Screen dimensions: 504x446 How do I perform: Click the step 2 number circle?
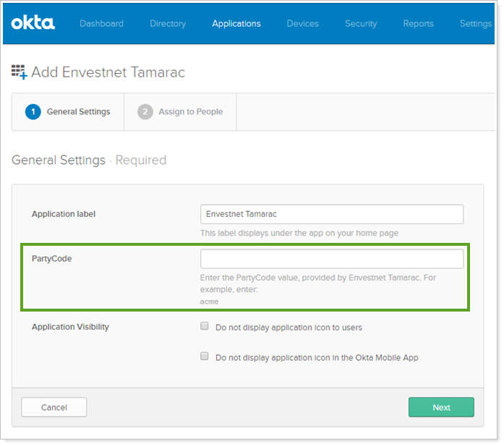[x=145, y=112]
